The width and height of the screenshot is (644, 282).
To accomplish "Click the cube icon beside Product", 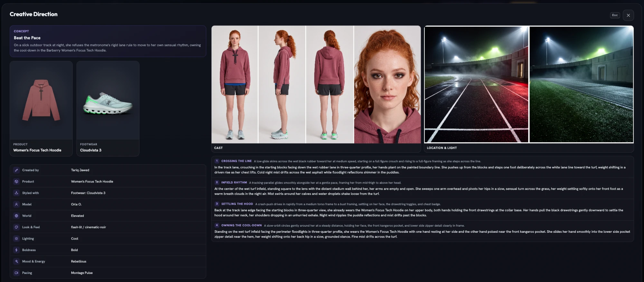I will pyautogui.click(x=16, y=182).
